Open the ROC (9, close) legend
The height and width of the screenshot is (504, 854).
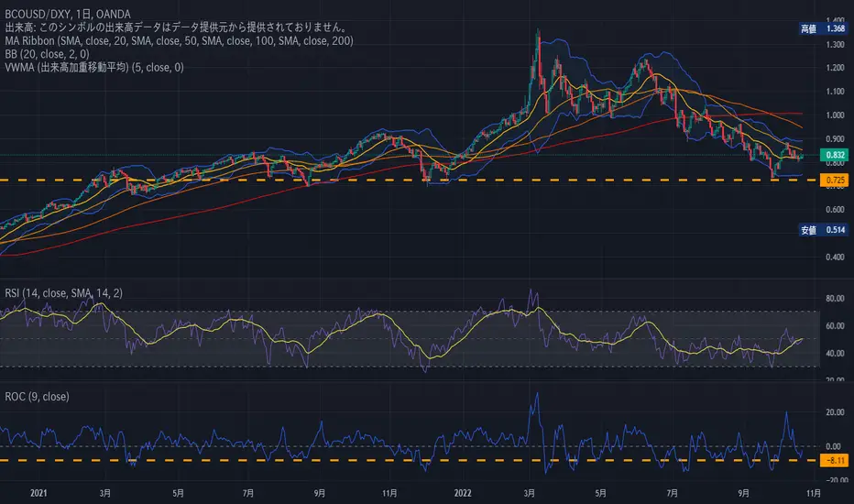pyautogui.click(x=37, y=397)
